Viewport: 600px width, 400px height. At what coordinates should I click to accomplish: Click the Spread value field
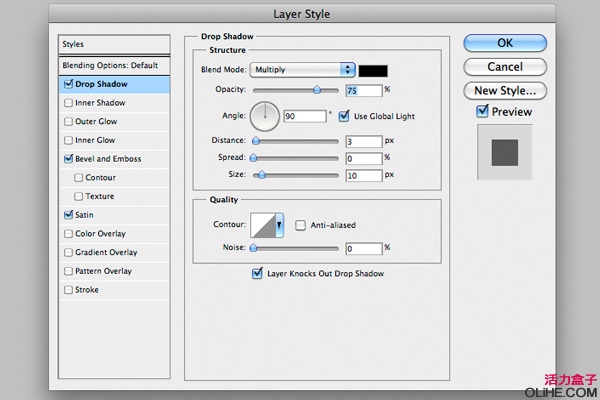[x=364, y=158]
